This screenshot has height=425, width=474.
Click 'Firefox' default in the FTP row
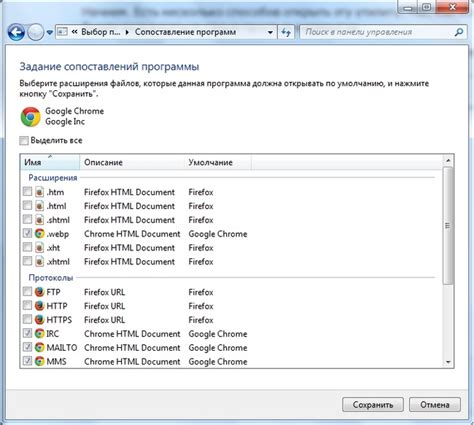(x=201, y=292)
